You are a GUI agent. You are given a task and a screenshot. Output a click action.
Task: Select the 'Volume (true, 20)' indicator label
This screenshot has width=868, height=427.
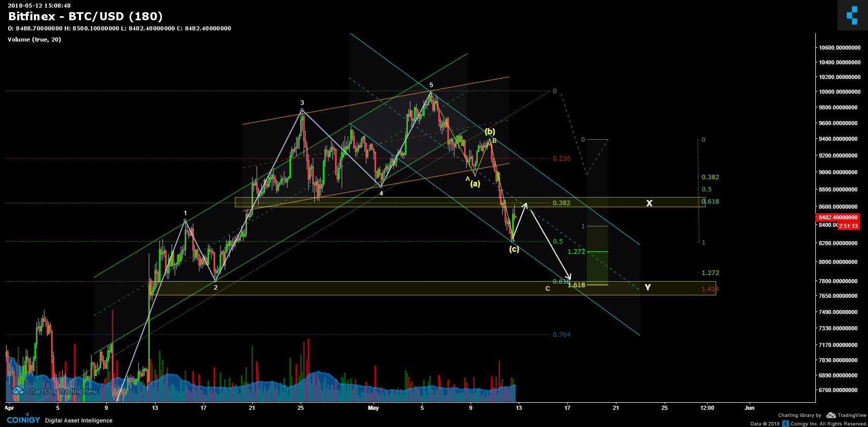tap(34, 40)
